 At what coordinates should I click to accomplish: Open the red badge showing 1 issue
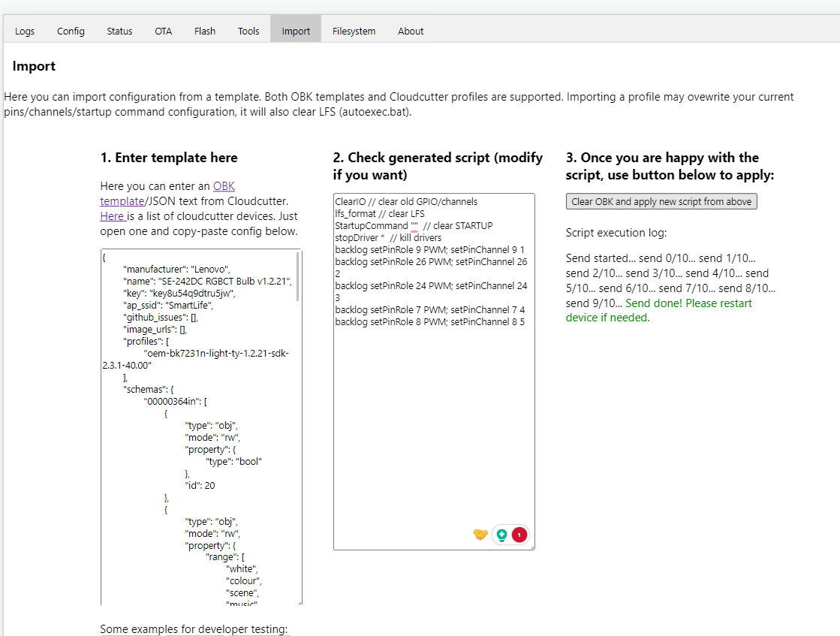click(519, 535)
